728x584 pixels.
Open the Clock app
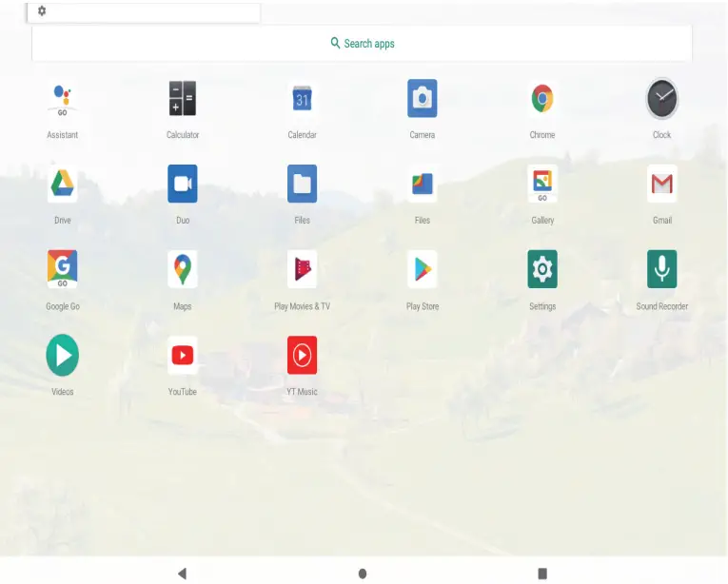(x=662, y=98)
